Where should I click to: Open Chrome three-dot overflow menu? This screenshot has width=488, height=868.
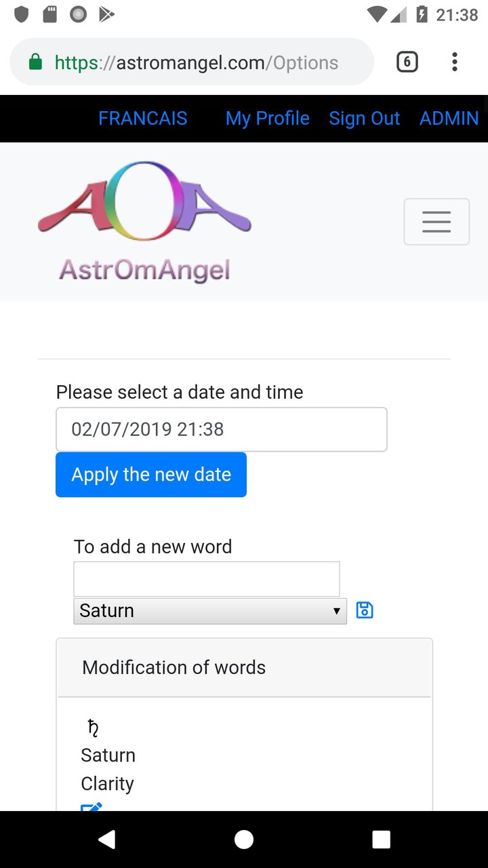[x=455, y=62]
